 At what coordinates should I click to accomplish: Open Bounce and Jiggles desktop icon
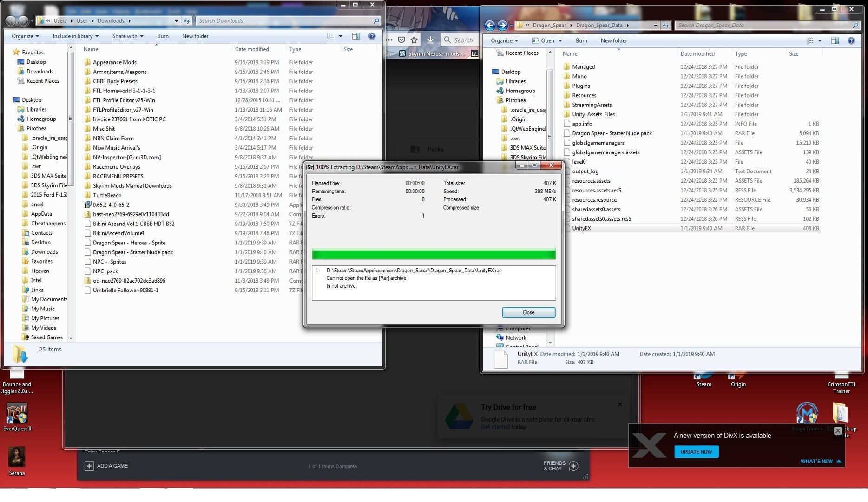coord(17,383)
